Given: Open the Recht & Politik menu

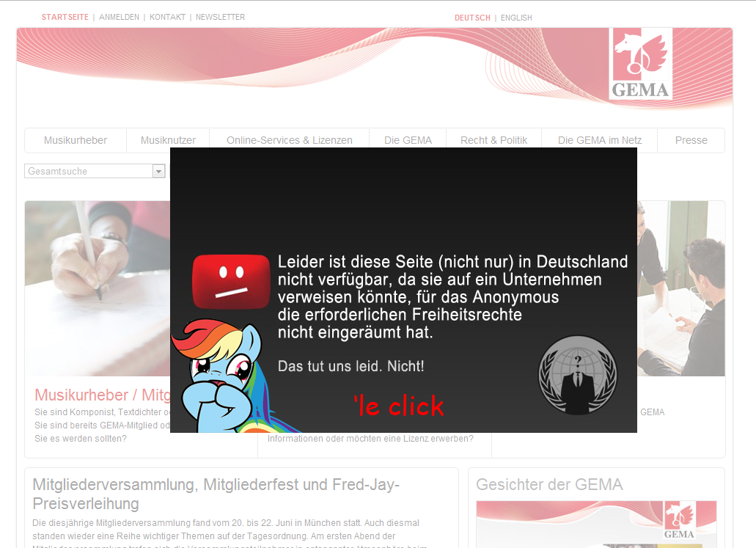Looking at the screenshot, I should 493,140.
